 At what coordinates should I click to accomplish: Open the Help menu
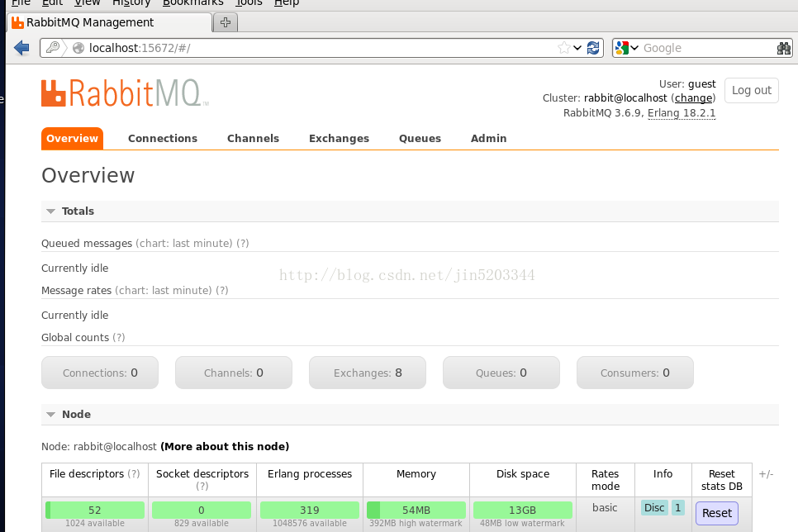(287, 2)
